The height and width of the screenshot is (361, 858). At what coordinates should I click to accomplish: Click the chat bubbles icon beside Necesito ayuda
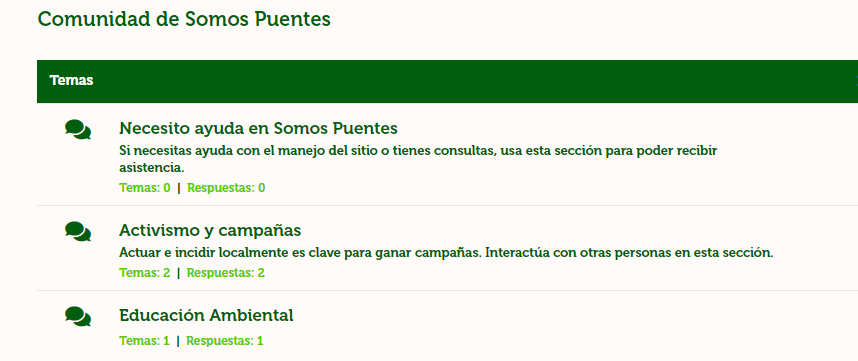coord(78,130)
